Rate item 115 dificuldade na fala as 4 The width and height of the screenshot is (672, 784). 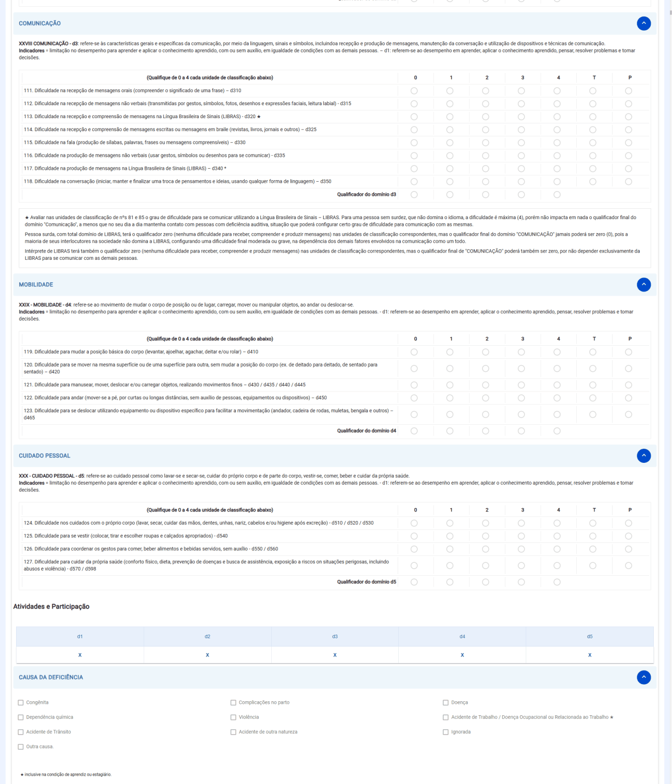point(557,143)
